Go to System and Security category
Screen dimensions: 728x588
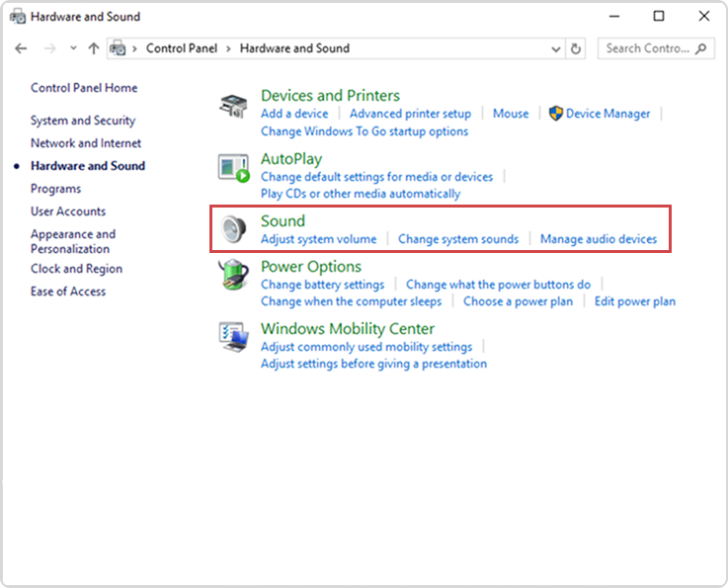pyautogui.click(x=83, y=121)
